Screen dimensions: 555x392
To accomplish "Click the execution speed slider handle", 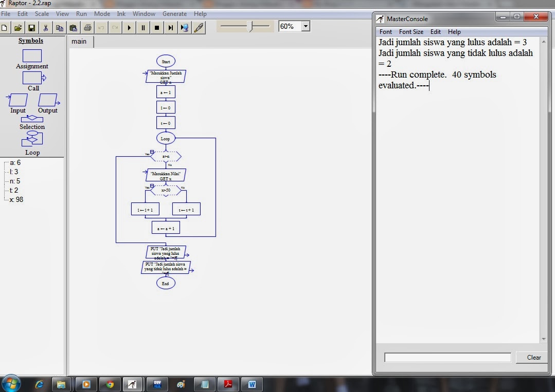I will (250, 27).
